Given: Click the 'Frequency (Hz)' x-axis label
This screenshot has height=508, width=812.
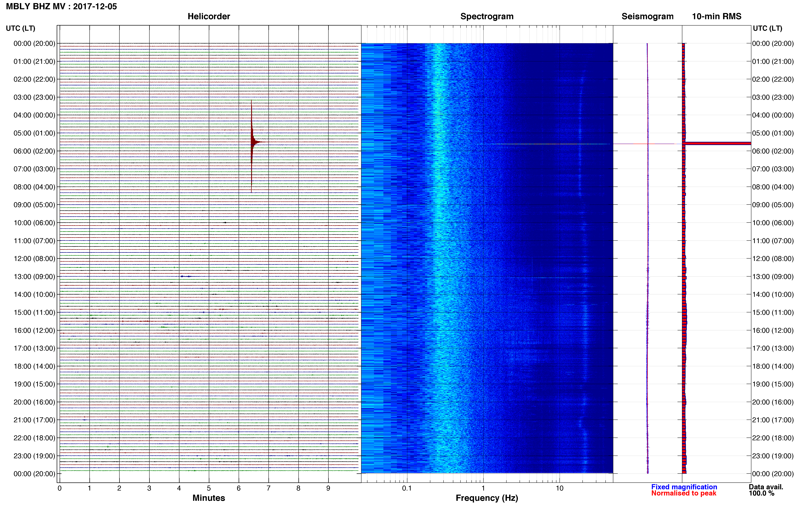Looking at the screenshot, I should click(x=487, y=498).
